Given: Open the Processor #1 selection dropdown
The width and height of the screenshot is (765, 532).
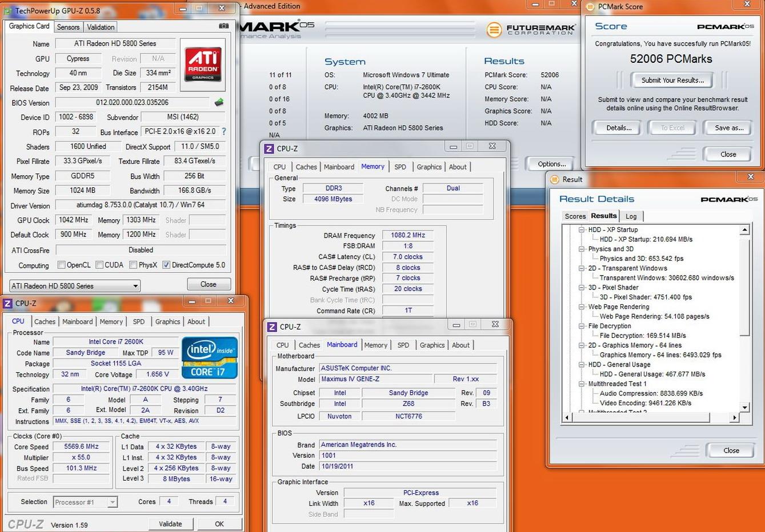Looking at the screenshot, I should 85,502.
